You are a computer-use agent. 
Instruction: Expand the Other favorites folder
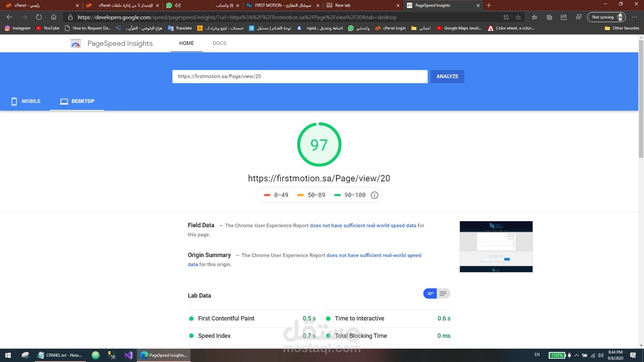pos(622,28)
